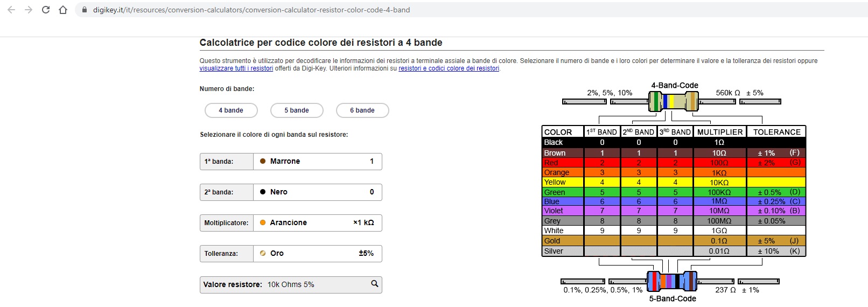Open the 1ª banda Marrone dropdown
Image resolution: width=868 pixels, height=307 pixels.
318,162
